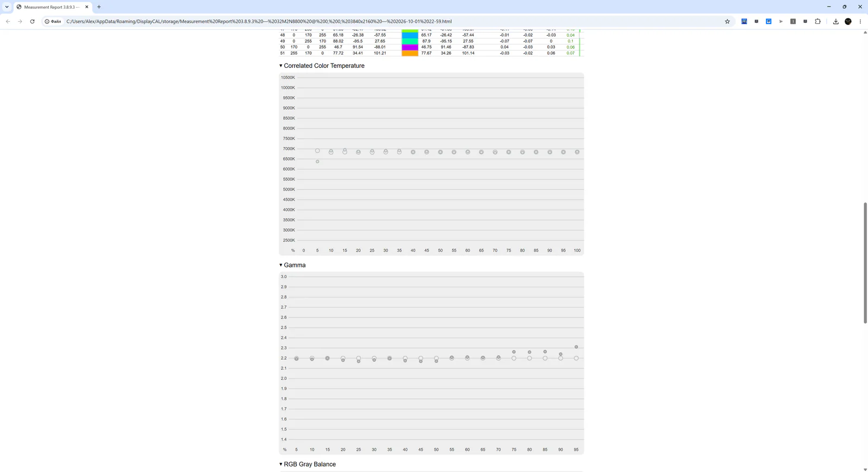The width and height of the screenshot is (868, 472).
Task: Click the 0.04 delta value in row 48
Action: [570, 35]
